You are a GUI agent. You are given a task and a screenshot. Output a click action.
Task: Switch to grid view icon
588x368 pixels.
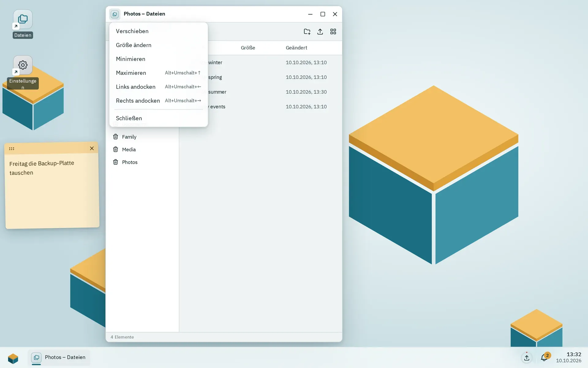click(333, 32)
